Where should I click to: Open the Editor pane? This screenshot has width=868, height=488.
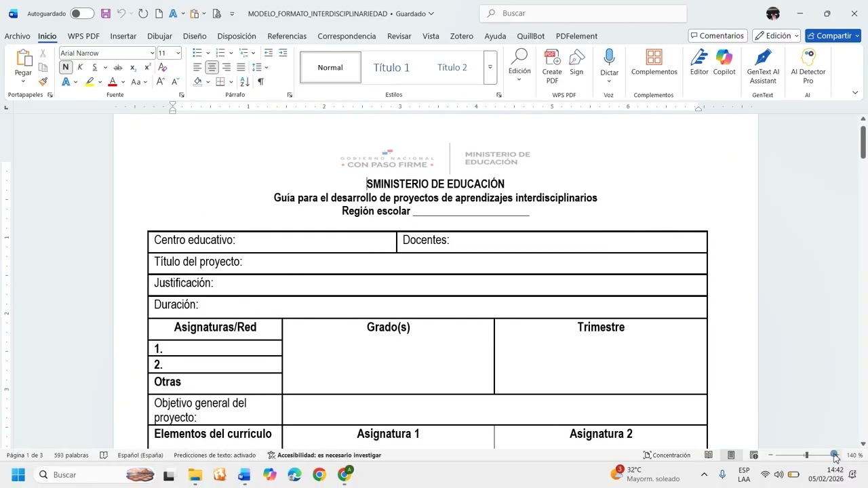pos(699,62)
